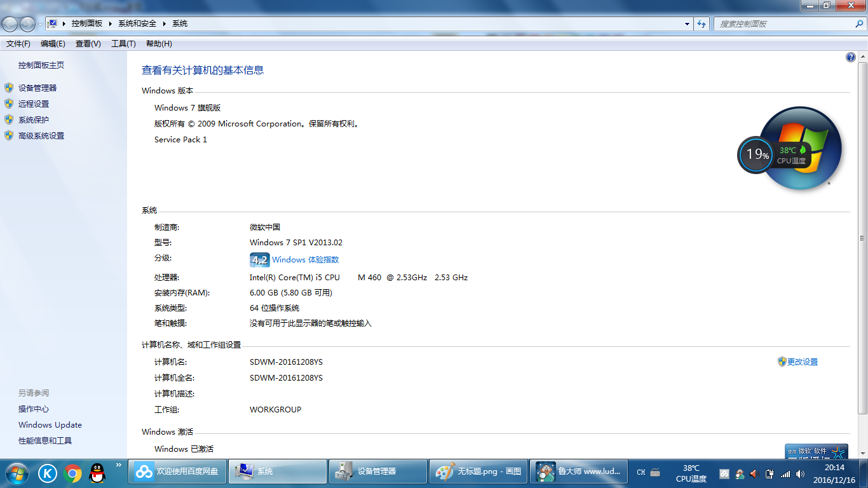Click the Forward navigation arrow

point(27,24)
